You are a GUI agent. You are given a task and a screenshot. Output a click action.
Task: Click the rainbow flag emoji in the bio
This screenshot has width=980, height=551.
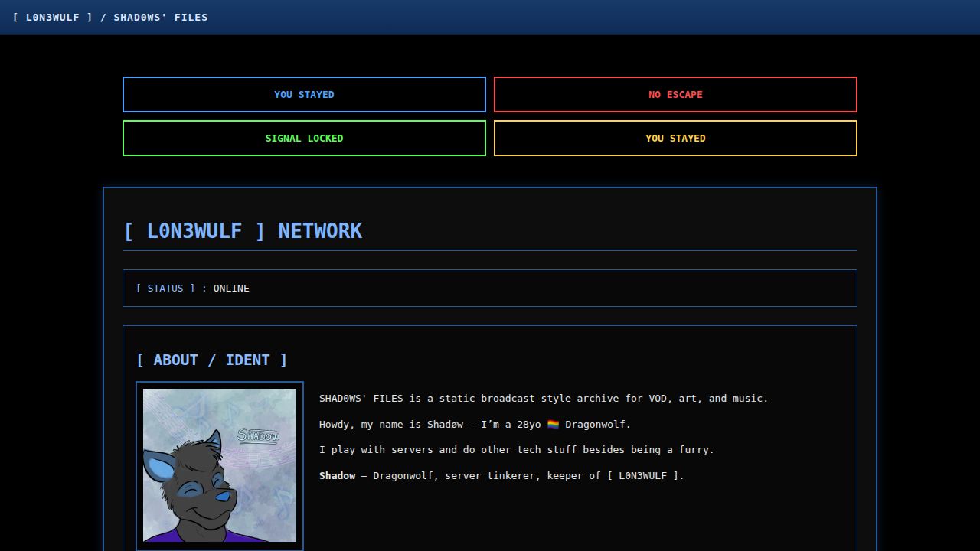click(553, 425)
